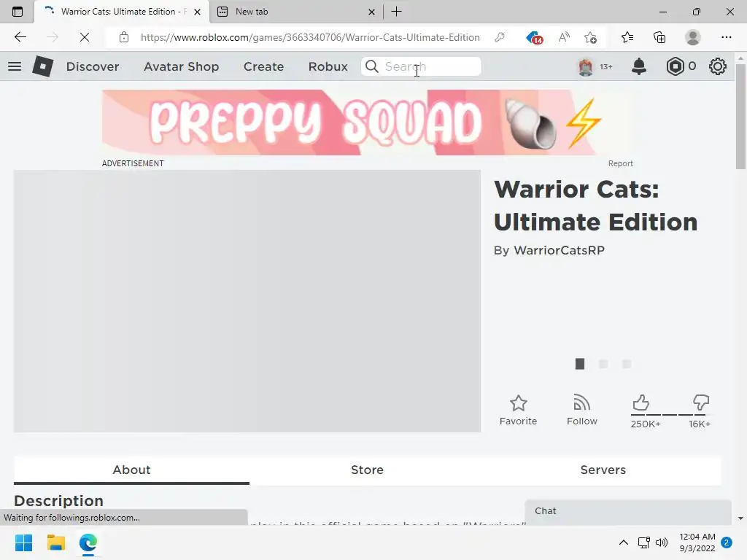747x560 pixels.
Task: Close the New tab tab
Action: pos(371,12)
